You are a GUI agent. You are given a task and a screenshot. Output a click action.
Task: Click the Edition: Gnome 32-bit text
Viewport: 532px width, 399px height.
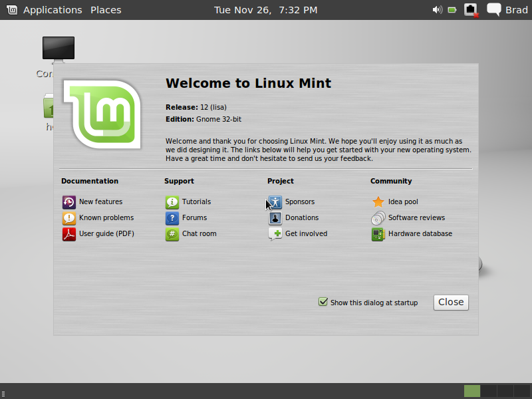[203, 119]
